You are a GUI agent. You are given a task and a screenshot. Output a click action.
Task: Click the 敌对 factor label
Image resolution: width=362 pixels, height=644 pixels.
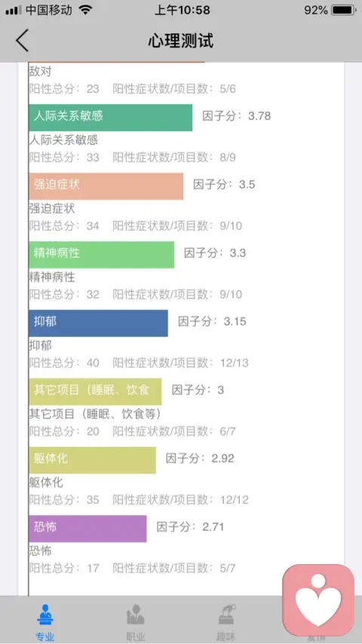(x=40, y=72)
